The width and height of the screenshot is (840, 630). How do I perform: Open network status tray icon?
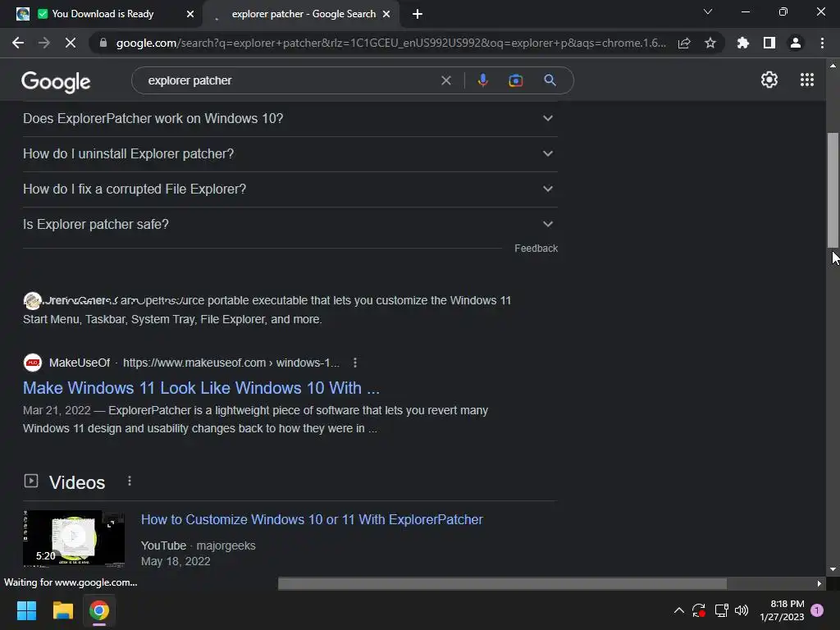(721, 610)
